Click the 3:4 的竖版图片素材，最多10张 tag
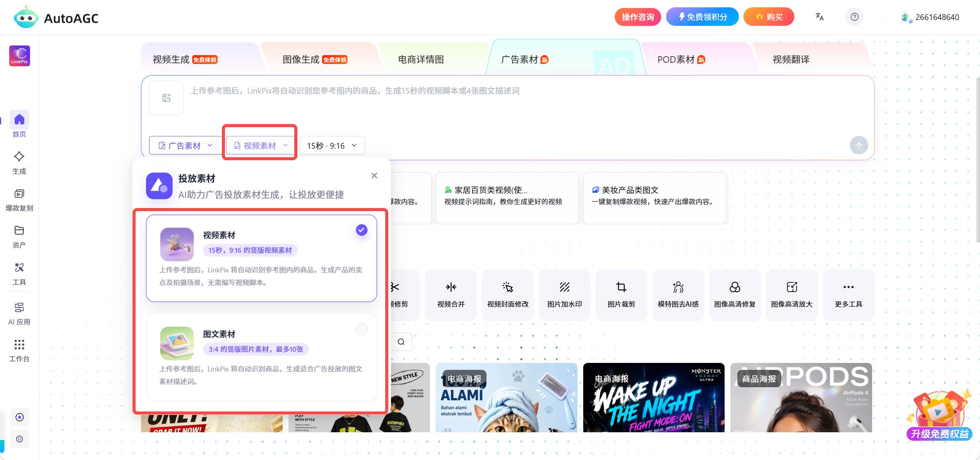 point(256,349)
